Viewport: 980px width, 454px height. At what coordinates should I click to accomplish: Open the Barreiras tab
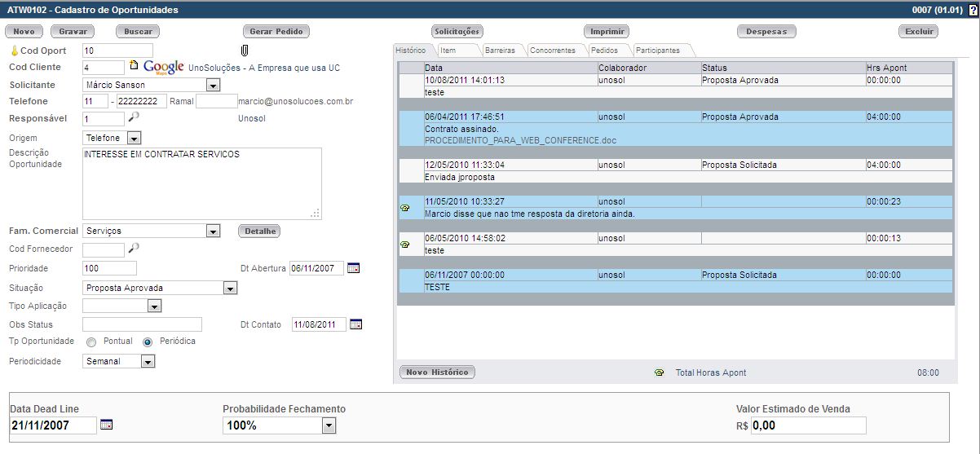(500, 51)
